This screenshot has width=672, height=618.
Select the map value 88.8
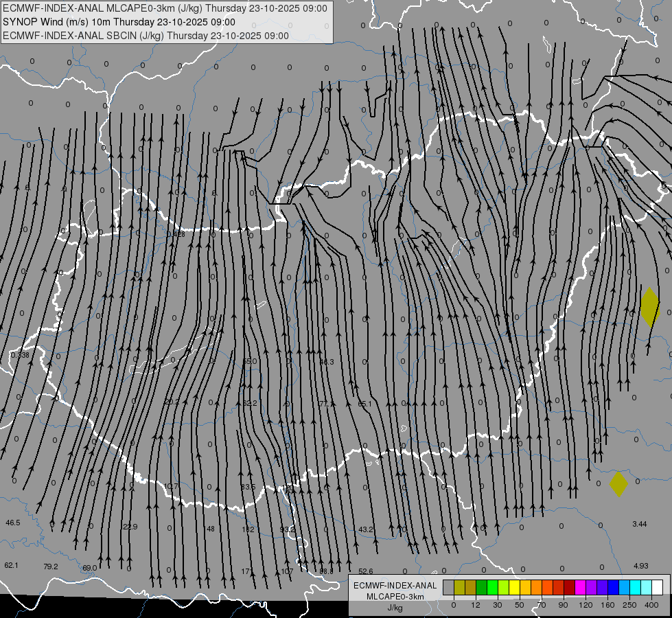pyautogui.click(x=327, y=571)
